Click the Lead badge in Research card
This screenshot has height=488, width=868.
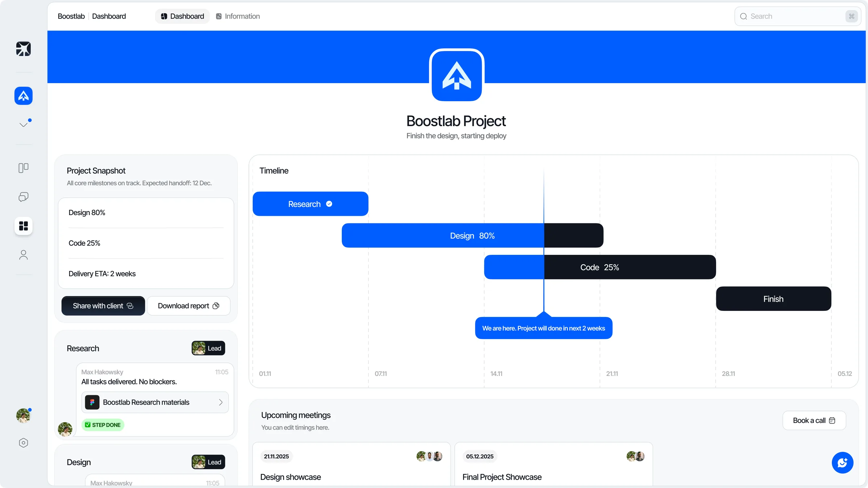(208, 348)
